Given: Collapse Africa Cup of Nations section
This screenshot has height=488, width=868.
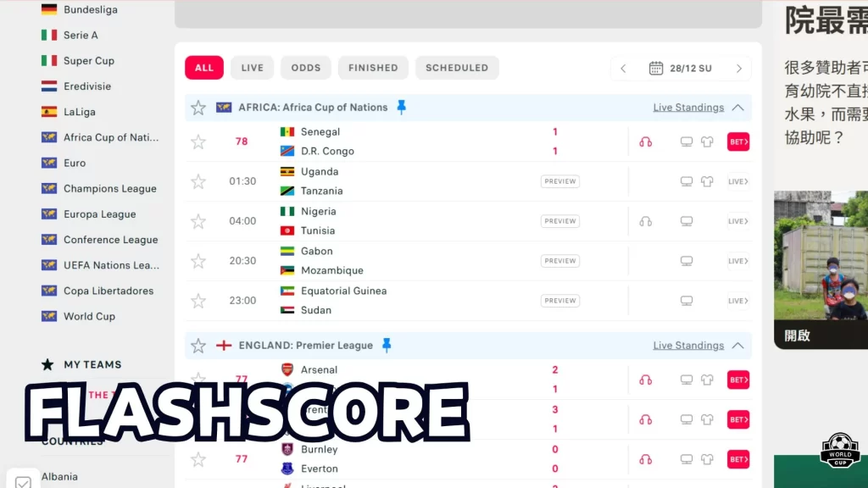Looking at the screenshot, I should tap(737, 108).
